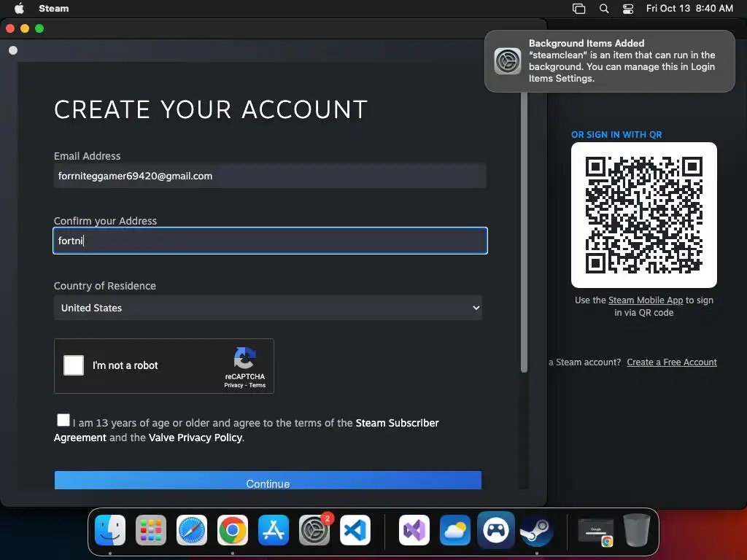
Task: Open the Trash in the dock
Action: (636, 530)
